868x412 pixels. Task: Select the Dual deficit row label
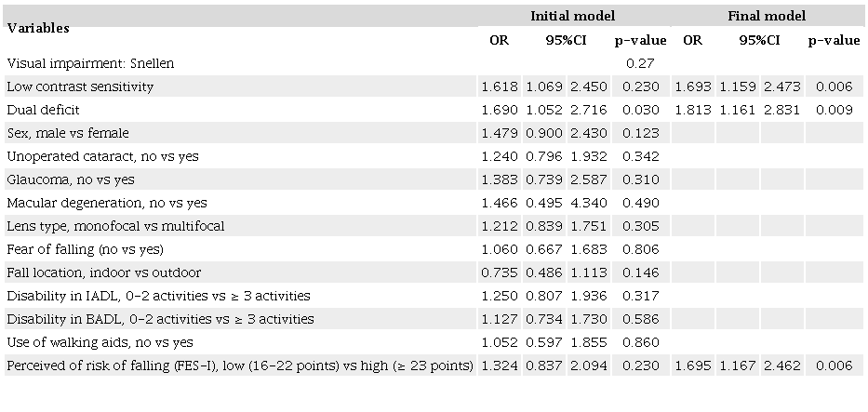tap(40, 110)
